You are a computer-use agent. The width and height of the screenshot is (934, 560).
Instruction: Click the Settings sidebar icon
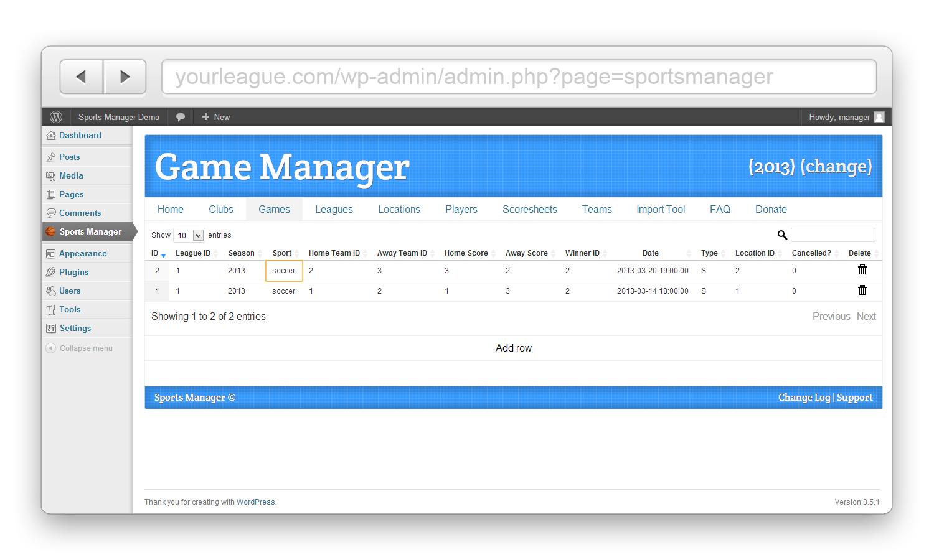[x=51, y=329]
